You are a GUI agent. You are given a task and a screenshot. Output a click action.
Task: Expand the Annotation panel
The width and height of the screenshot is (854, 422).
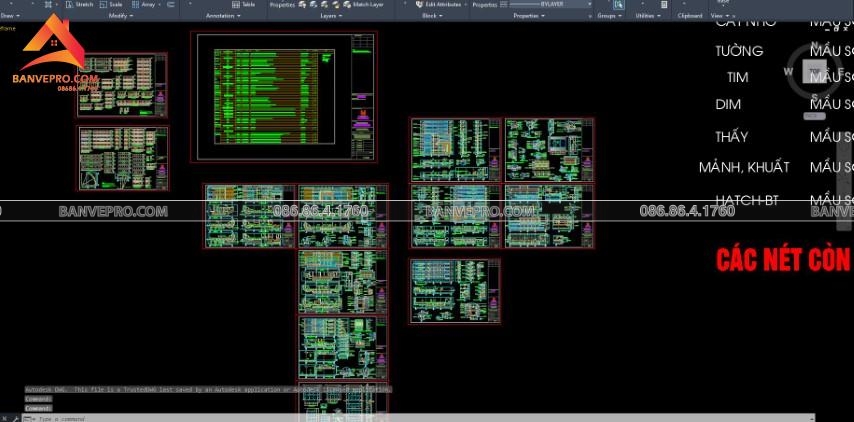[x=223, y=16]
